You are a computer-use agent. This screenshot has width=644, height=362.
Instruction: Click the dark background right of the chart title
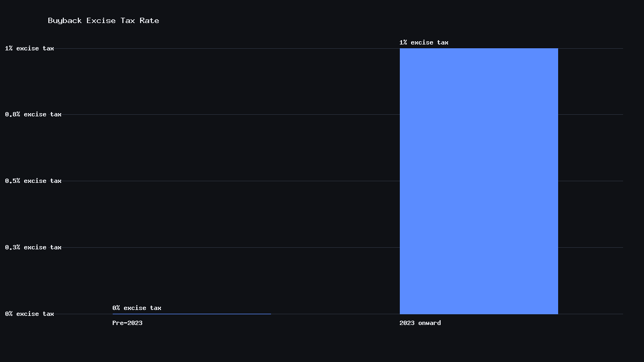pyautogui.click(x=376, y=20)
